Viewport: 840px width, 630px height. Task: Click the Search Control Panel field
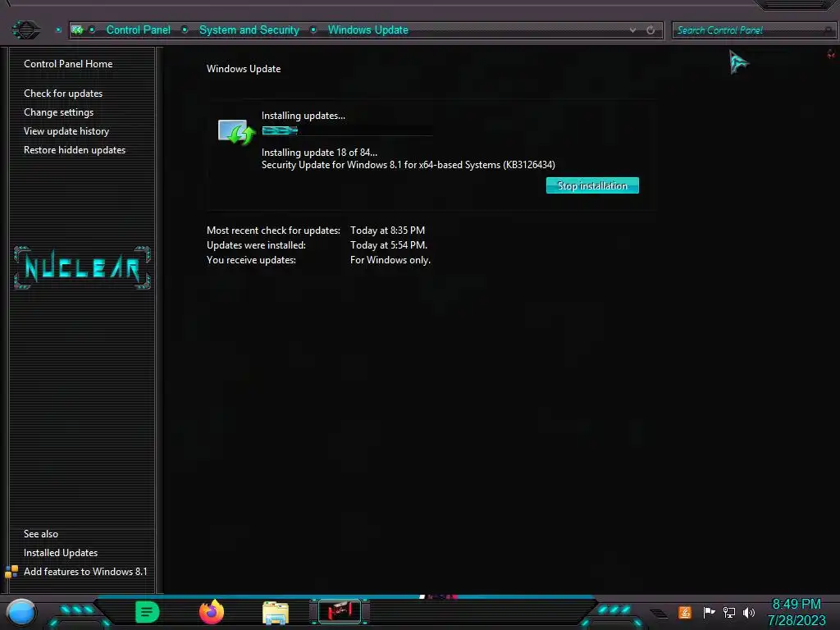click(x=753, y=30)
